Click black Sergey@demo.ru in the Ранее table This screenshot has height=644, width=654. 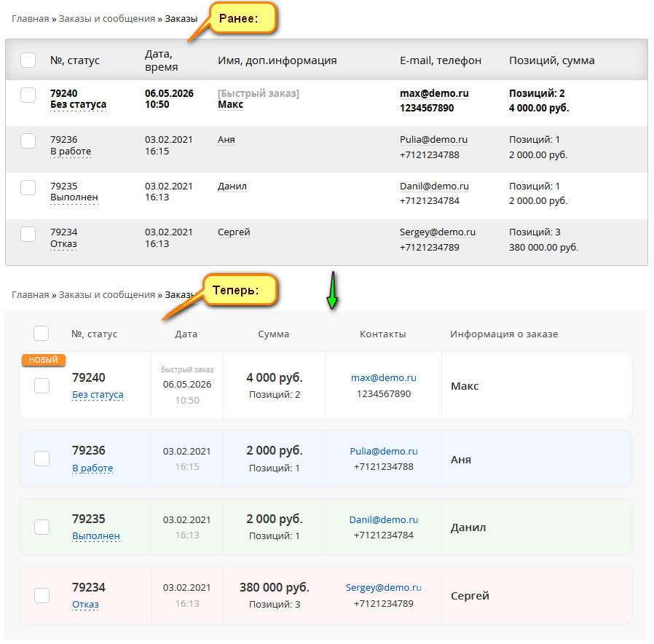[438, 232]
